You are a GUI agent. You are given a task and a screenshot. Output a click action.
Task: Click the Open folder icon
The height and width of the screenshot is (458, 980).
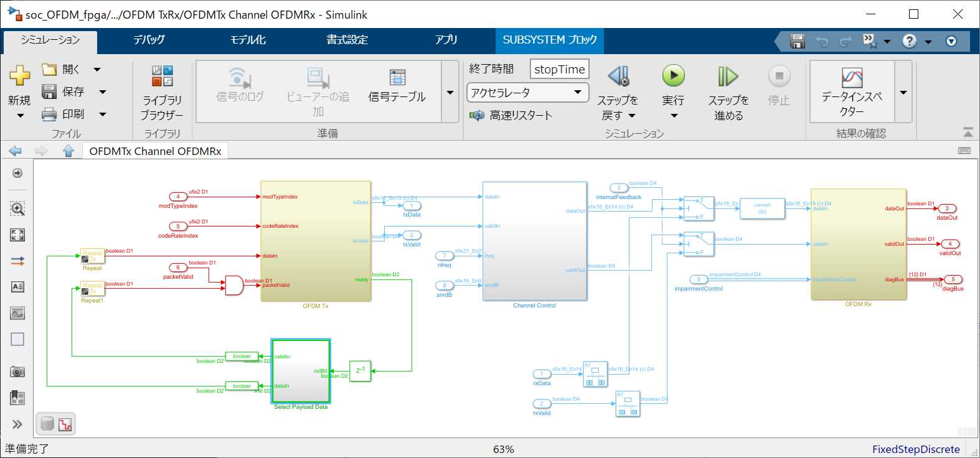click(49, 69)
